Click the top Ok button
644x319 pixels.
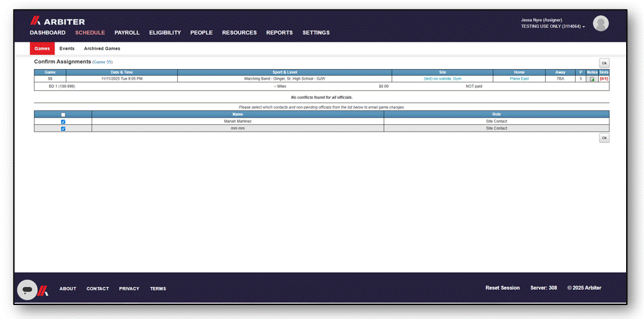pyautogui.click(x=604, y=63)
